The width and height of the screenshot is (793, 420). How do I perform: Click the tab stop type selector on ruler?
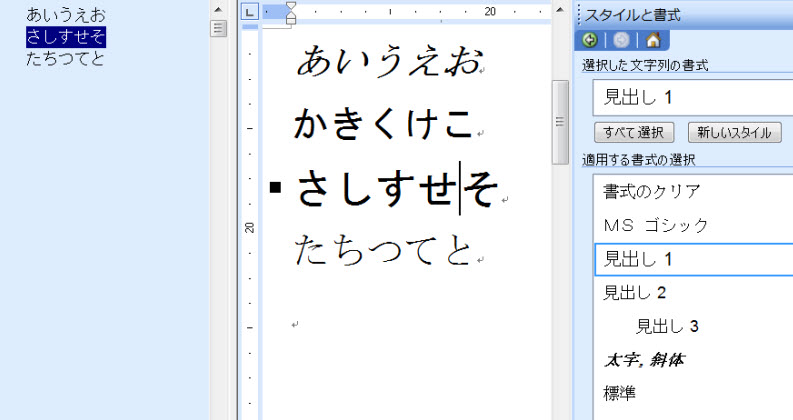250,12
